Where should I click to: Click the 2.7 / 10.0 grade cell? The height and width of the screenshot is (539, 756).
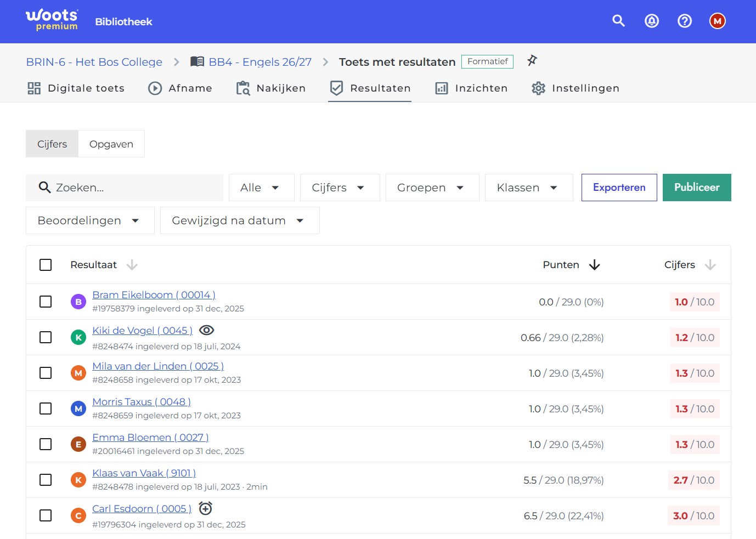[693, 480]
